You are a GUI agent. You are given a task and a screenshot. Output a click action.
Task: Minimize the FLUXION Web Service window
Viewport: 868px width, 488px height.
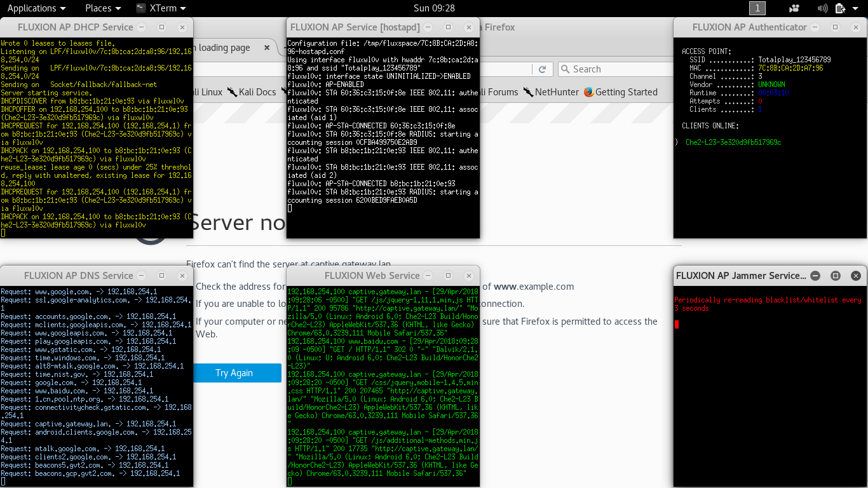coord(428,276)
